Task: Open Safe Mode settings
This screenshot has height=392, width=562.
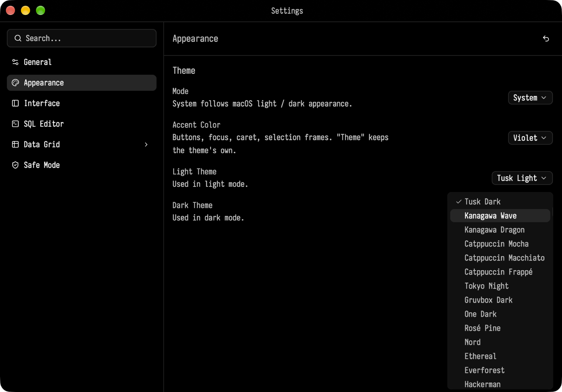Action: pos(82,165)
